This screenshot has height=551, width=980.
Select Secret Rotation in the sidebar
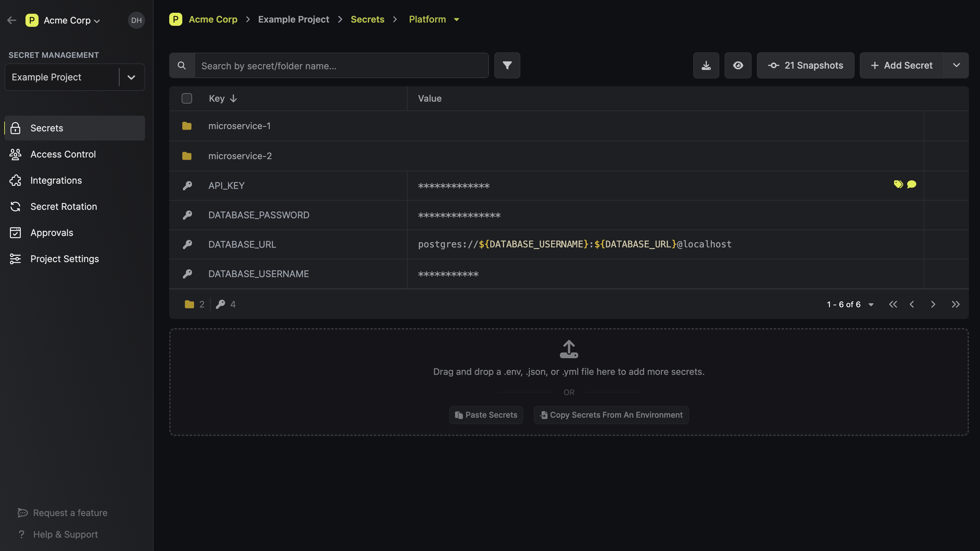63,206
